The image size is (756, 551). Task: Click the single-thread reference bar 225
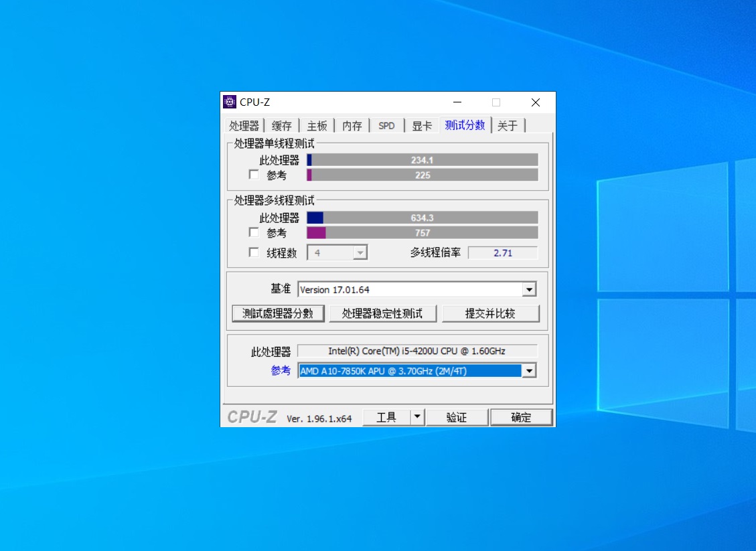[x=423, y=175]
